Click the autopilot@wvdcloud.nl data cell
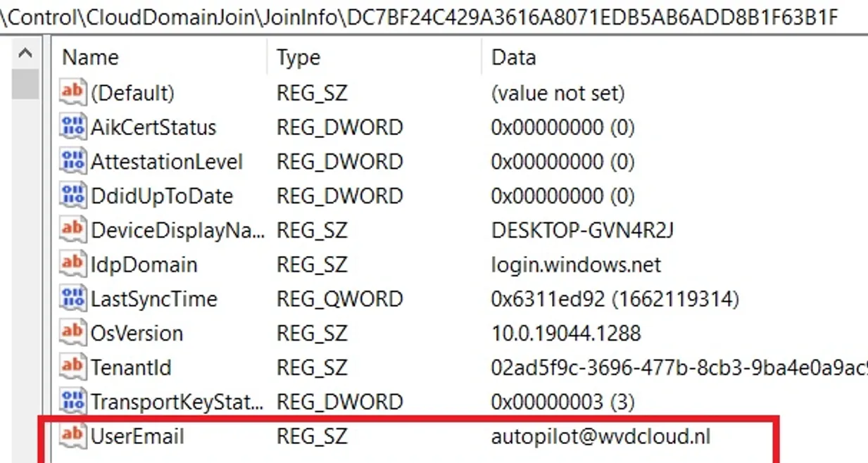Screen dimensions: 868x463 coord(600,436)
